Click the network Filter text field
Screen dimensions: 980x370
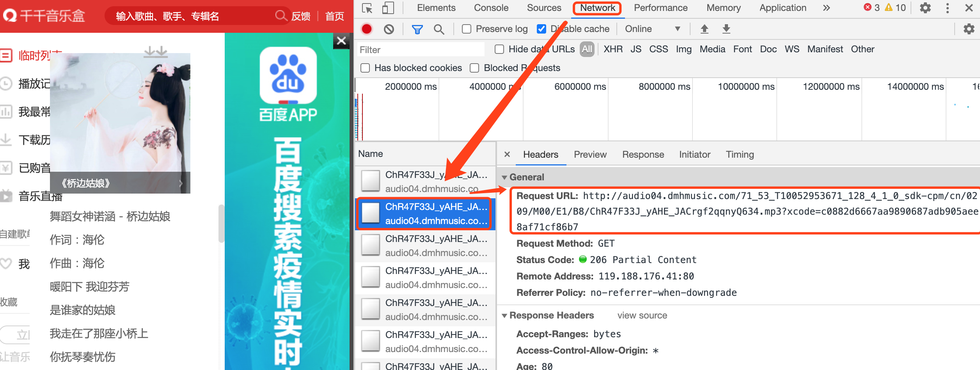point(421,50)
